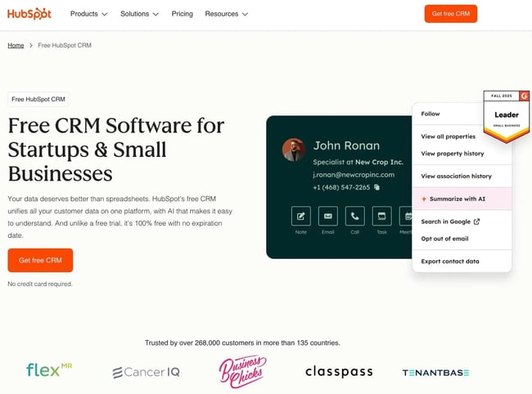Select Opt out of email

444,239
